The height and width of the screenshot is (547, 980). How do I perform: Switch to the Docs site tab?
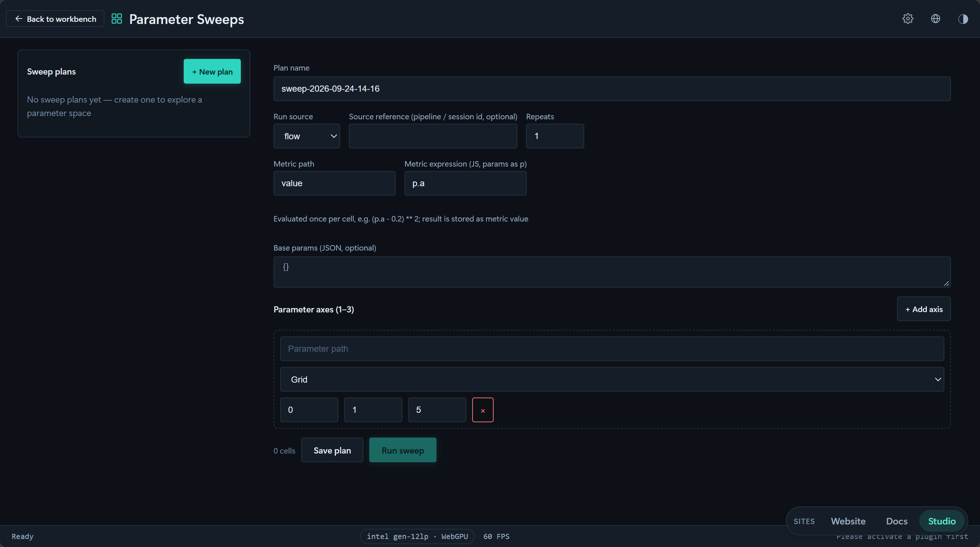pyautogui.click(x=897, y=521)
